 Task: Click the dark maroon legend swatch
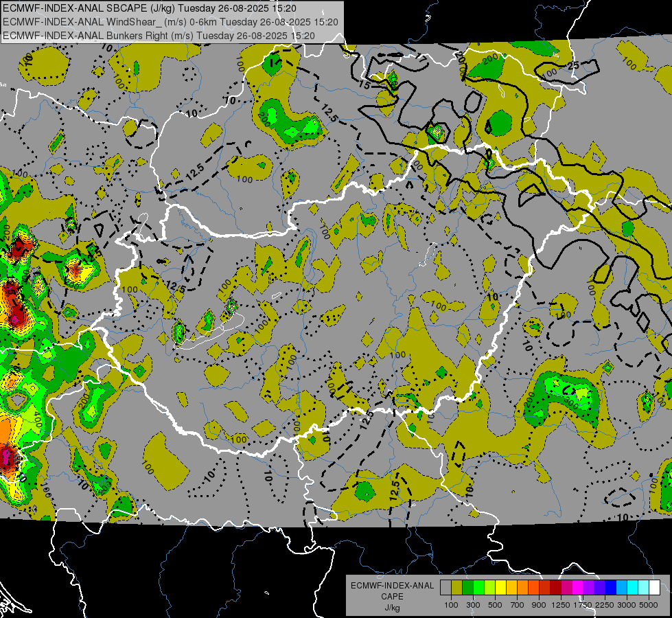click(555, 588)
